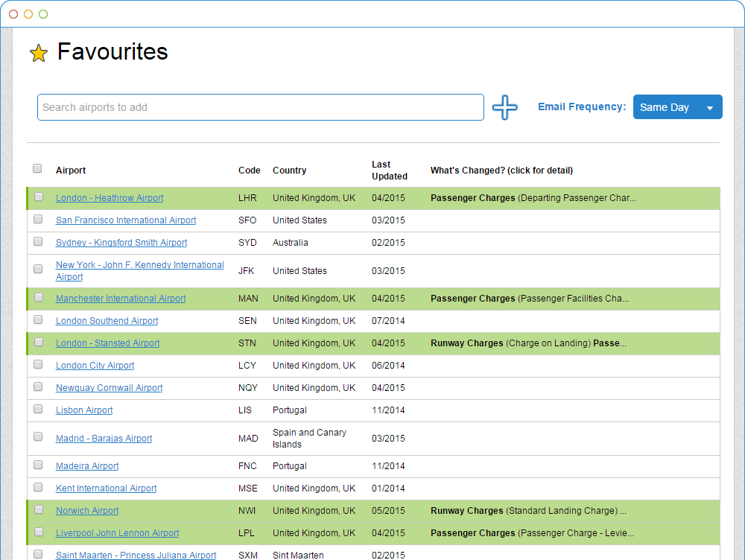Select the Madrid - Barajas Airport checkbox
This screenshot has height=560, width=745.
(x=39, y=436)
